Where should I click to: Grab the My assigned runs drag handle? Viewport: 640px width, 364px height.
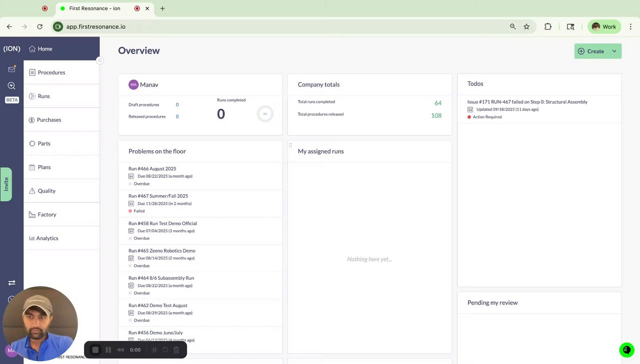click(x=290, y=145)
